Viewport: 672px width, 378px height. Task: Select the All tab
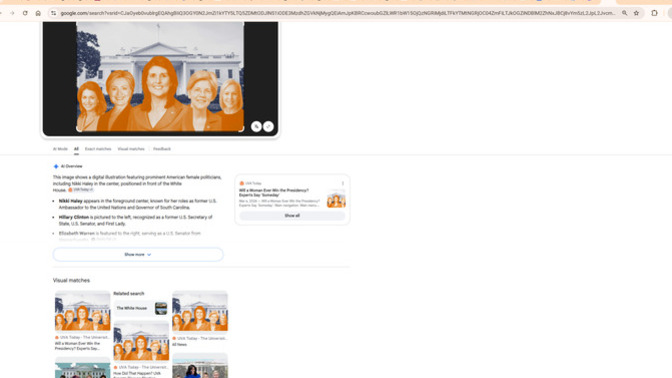(x=76, y=149)
